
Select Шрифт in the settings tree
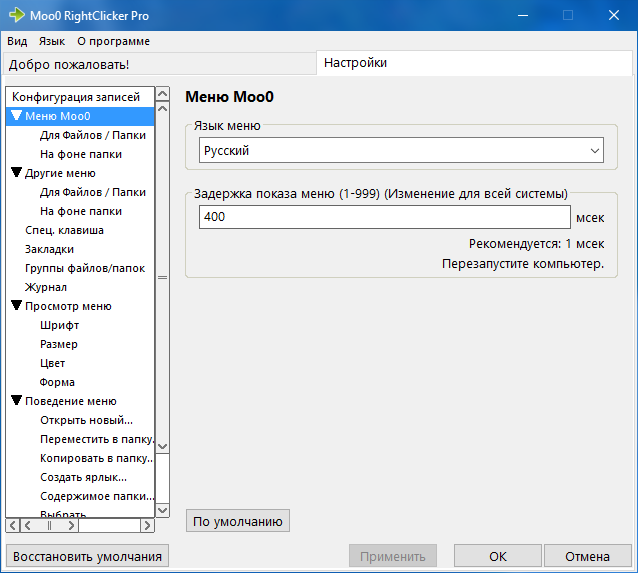point(59,325)
